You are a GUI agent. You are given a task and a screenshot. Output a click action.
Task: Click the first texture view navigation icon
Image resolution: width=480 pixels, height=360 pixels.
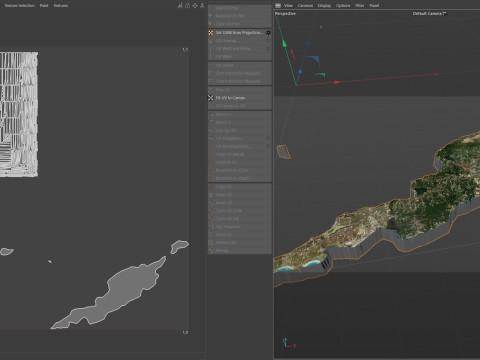(180, 6)
